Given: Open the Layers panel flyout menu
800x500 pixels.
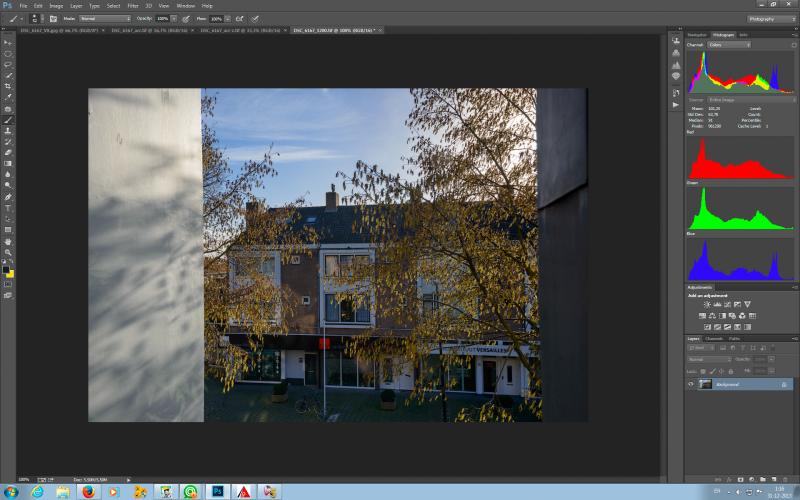Looking at the screenshot, I should pos(794,339).
